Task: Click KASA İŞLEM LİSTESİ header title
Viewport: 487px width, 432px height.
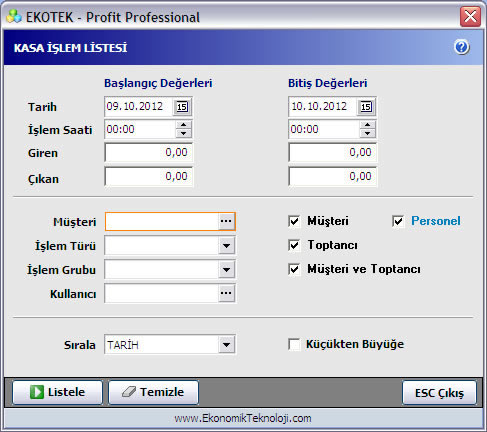Action: pos(70,48)
